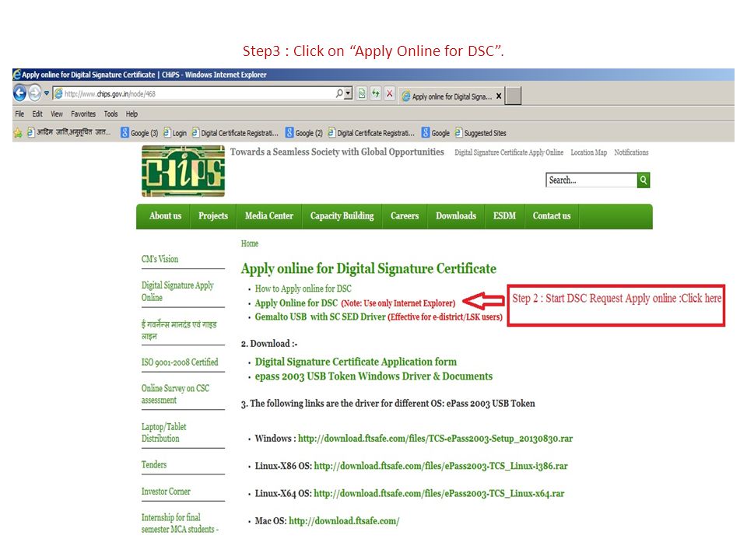Click the Linux-X64 driver download URL

(x=439, y=493)
